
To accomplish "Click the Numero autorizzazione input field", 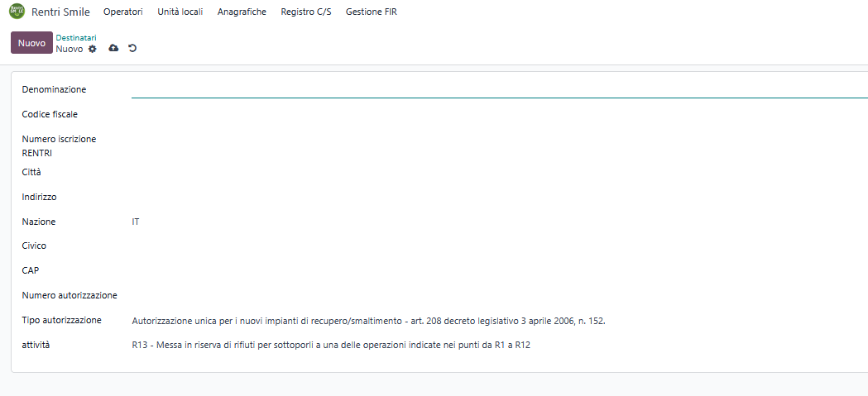I will pyautogui.click(x=499, y=295).
